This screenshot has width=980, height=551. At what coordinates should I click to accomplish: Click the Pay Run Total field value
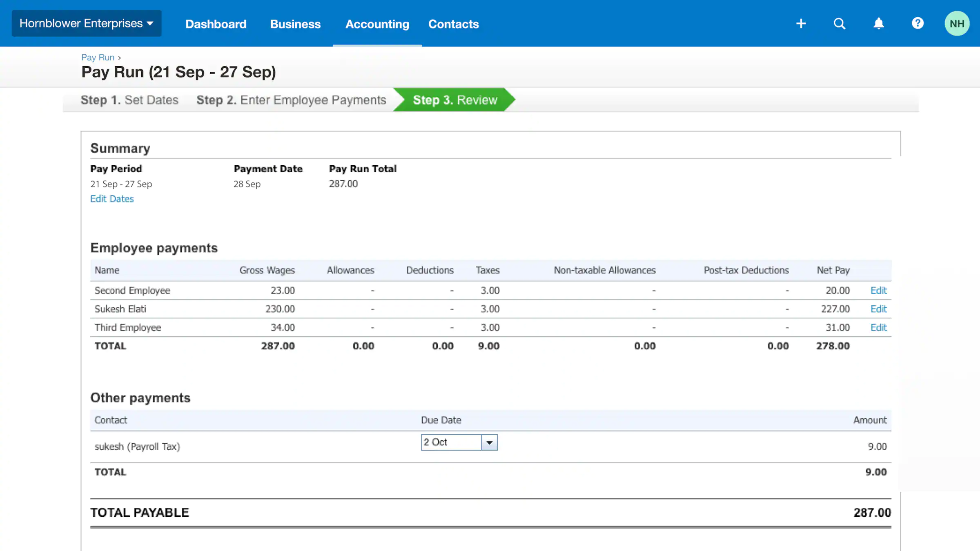click(343, 184)
